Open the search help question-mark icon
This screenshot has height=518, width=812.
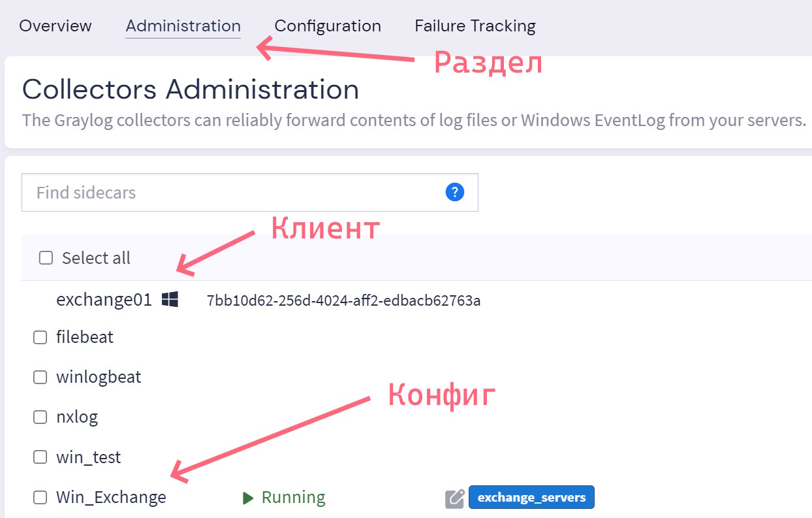point(454,192)
